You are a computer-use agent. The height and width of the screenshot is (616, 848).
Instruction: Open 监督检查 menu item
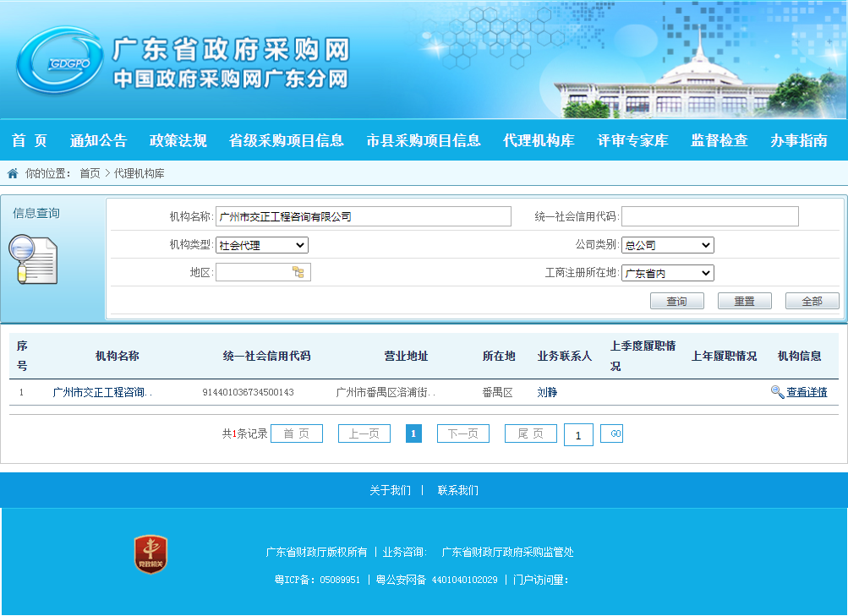click(719, 140)
